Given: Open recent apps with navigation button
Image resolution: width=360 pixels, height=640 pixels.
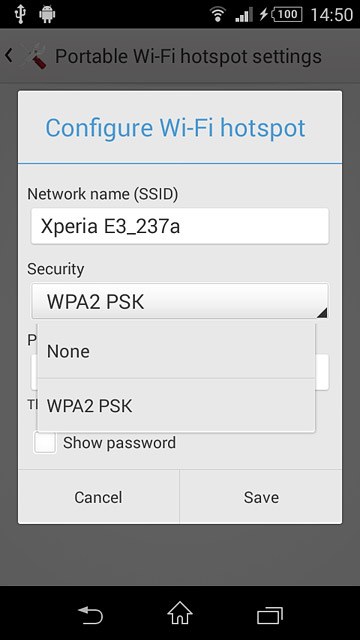Looking at the screenshot, I should (270, 615).
